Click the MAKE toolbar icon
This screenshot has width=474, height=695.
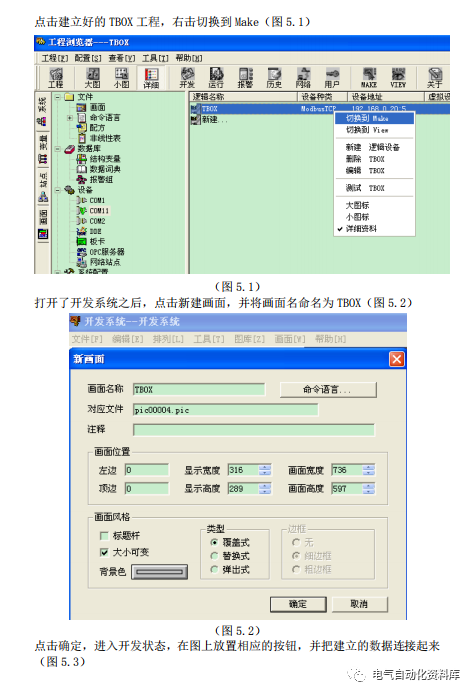[369, 78]
